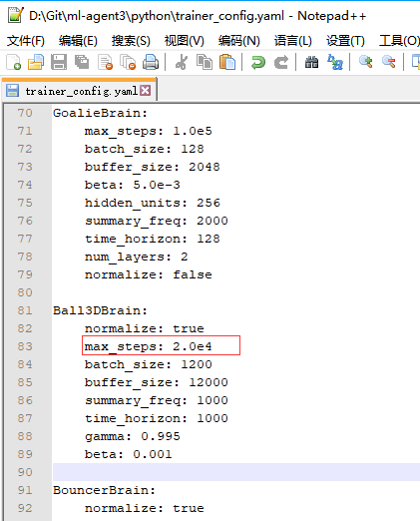Close current document toolbar icon
420x521 pixels.
tap(105, 62)
